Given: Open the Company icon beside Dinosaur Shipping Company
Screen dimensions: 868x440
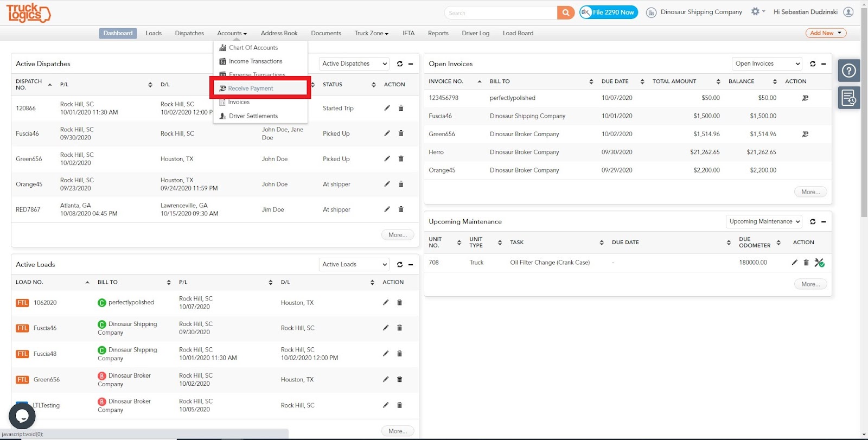Looking at the screenshot, I should tap(651, 12).
